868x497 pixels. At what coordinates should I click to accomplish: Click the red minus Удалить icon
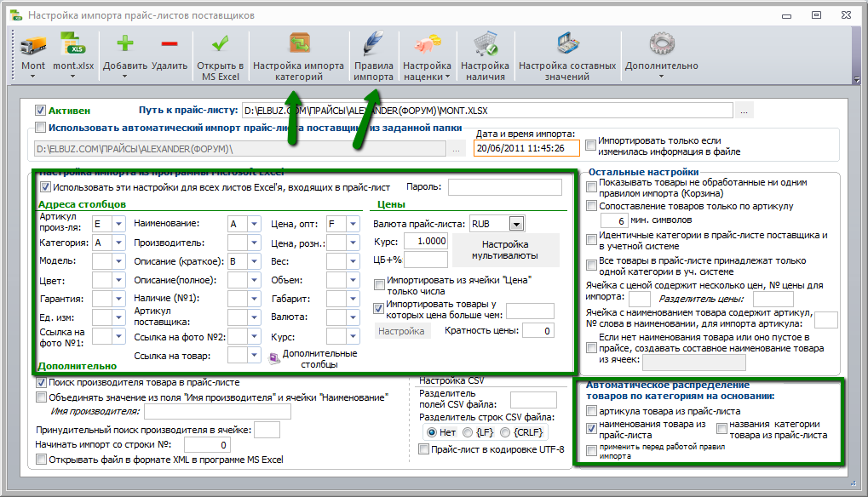[x=170, y=43]
